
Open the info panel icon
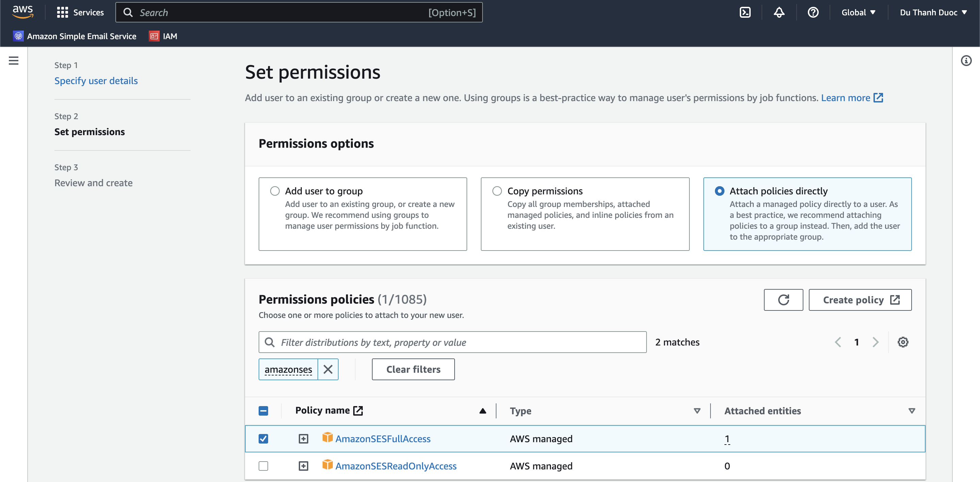[966, 61]
